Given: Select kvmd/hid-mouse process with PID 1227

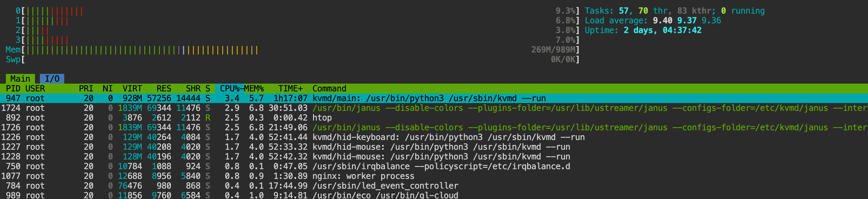Looking at the screenshot, I should tap(434, 147).
